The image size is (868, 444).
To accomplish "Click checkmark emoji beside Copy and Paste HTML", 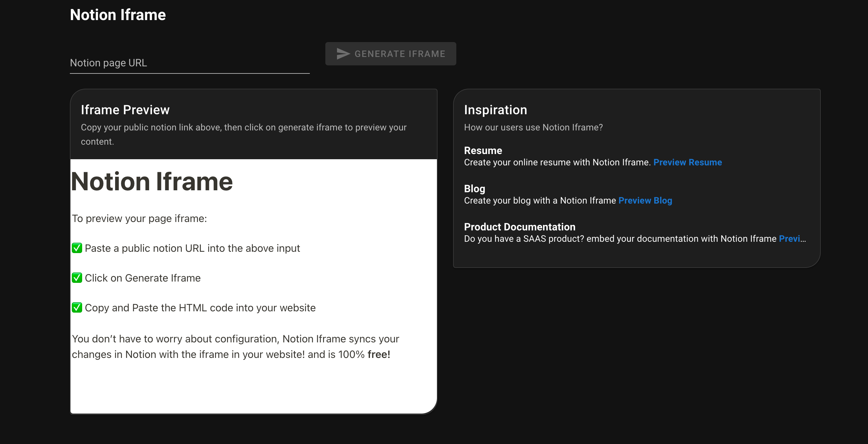I will (77, 307).
